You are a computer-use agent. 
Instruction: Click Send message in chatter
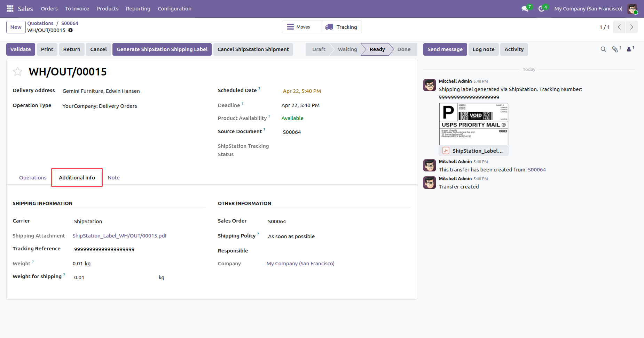(x=445, y=49)
